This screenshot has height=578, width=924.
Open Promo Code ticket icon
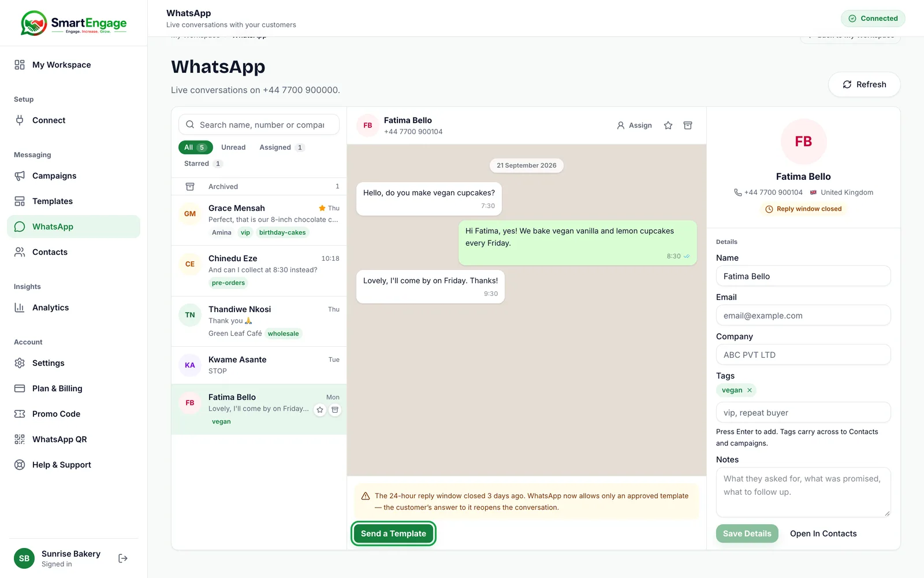[20, 414]
